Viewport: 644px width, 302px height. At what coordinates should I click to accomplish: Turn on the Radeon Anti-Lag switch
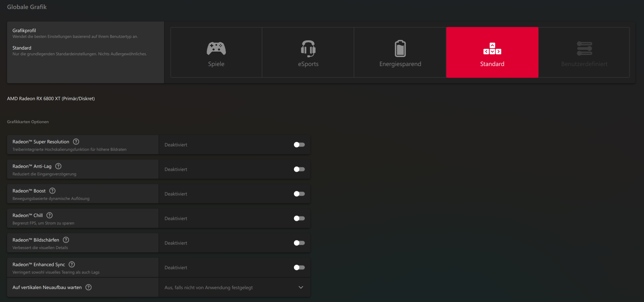299,169
